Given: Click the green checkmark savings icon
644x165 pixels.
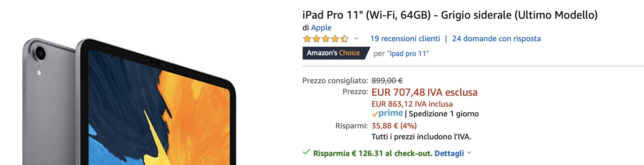Looking at the screenshot, I should 306,152.
